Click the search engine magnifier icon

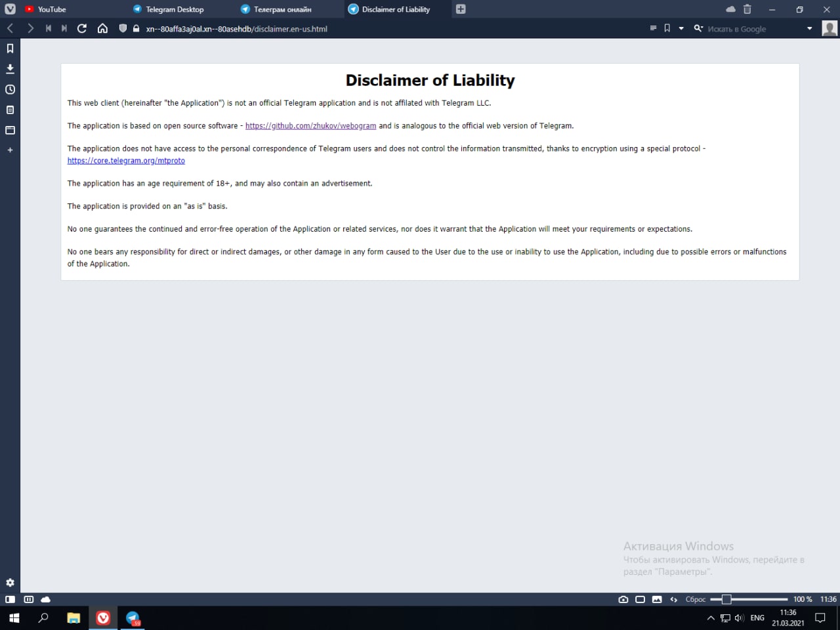point(698,28)
